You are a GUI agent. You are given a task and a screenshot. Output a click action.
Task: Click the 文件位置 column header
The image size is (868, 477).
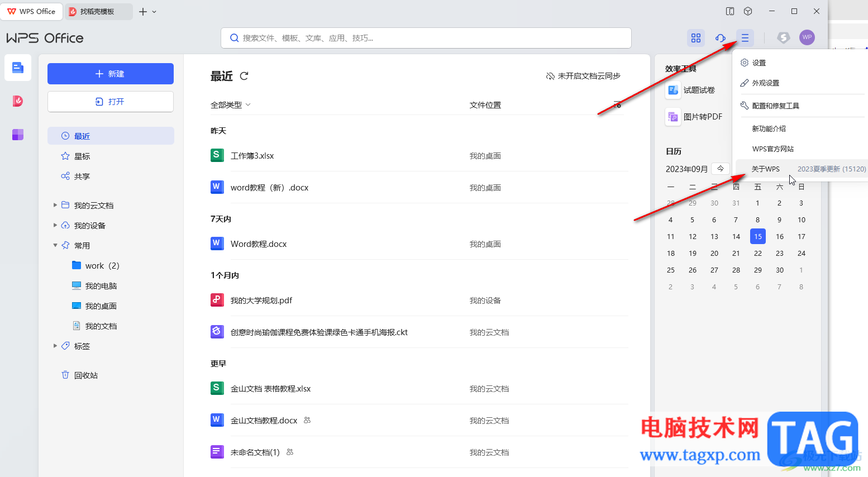(x=485, y=105)
